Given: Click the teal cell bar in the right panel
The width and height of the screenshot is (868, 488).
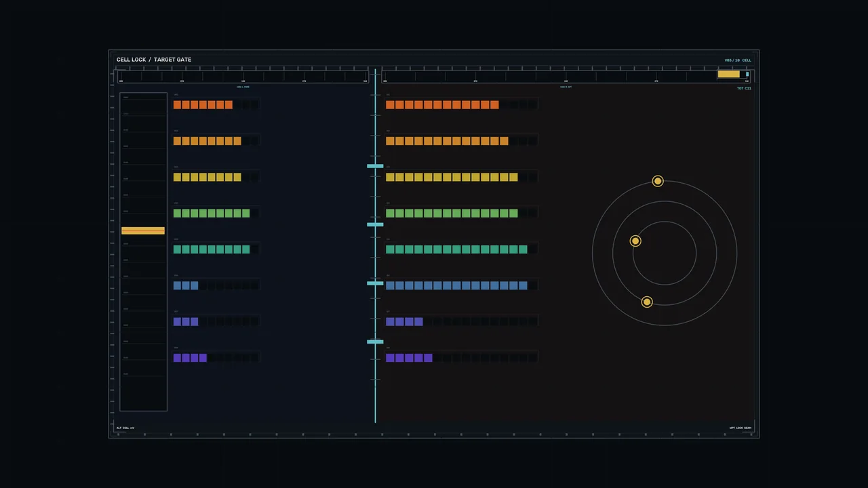Looking at the screenshot, I should pos(462,249).
